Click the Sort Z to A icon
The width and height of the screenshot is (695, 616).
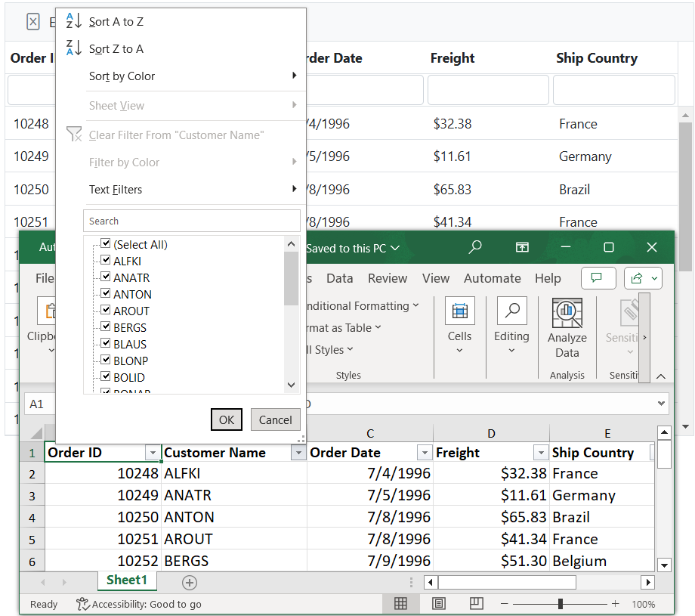click(x=74, y=48)
